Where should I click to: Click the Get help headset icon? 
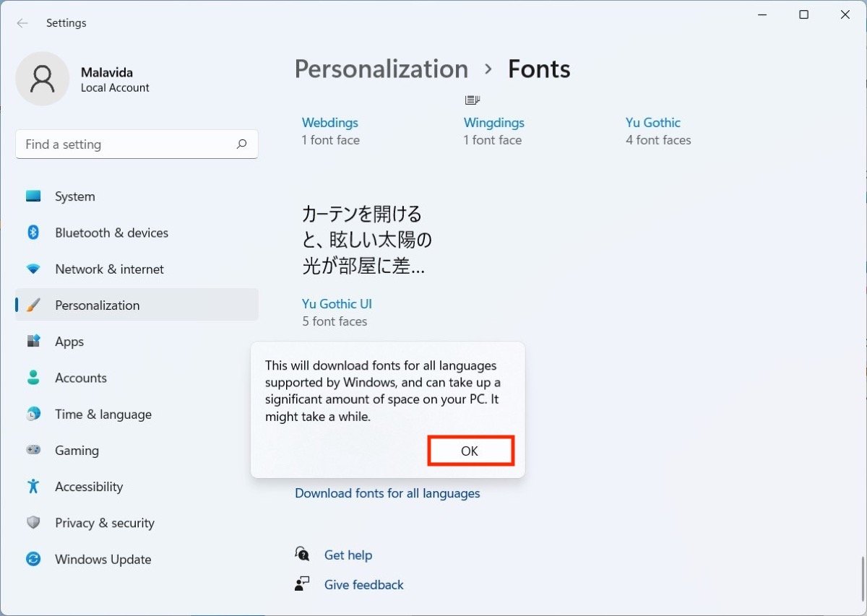[x=302, y=555]
